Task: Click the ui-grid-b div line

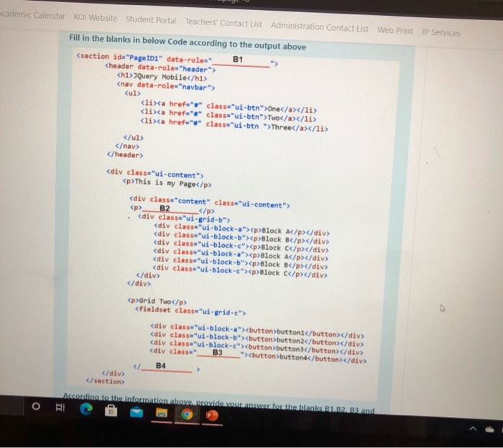Action: (x=184, y=218)
